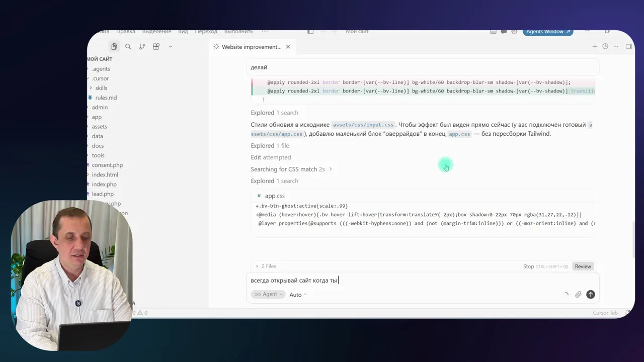The width and height of the screenshot is (644, 362).
Task: Open the Выделение menu
Action: point(156,32)
